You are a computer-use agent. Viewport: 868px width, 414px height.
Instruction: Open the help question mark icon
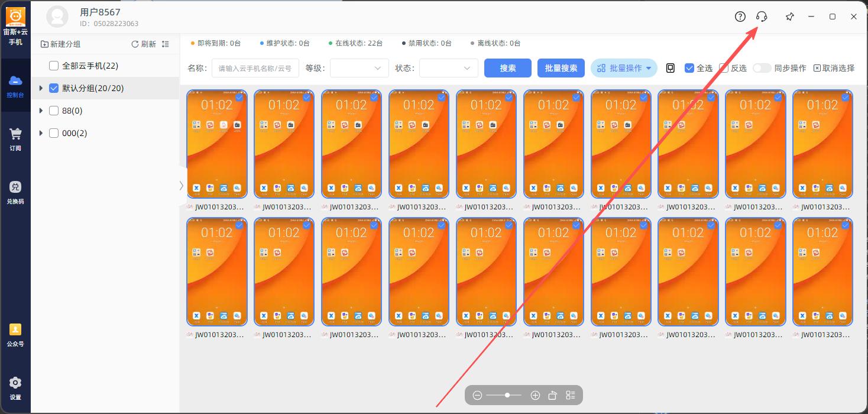(x=740, y=17)
